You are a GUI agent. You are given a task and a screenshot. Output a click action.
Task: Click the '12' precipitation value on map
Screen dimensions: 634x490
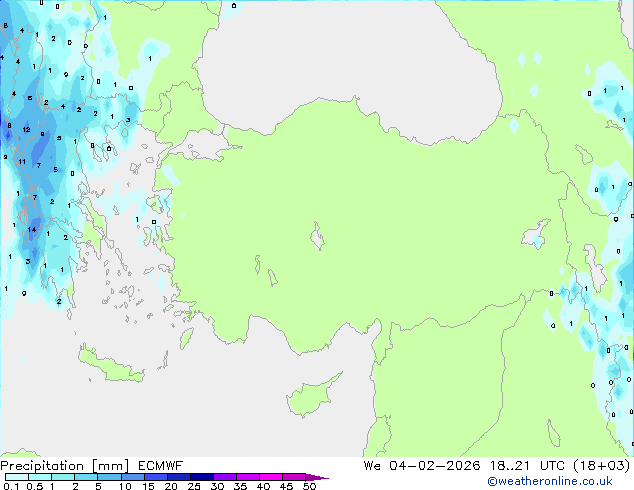click(x=26, y=129)
